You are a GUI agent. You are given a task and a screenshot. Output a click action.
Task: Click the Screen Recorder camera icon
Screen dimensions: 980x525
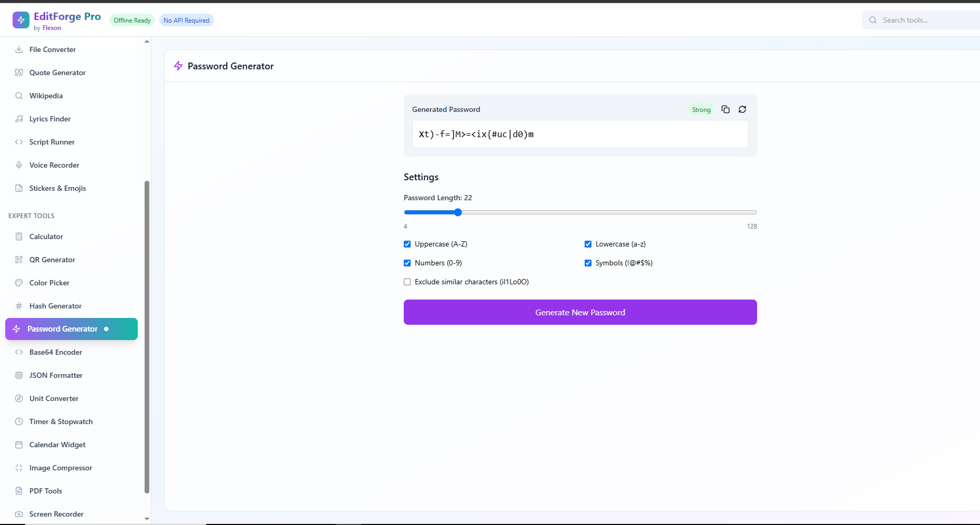[x=19, y=514]
